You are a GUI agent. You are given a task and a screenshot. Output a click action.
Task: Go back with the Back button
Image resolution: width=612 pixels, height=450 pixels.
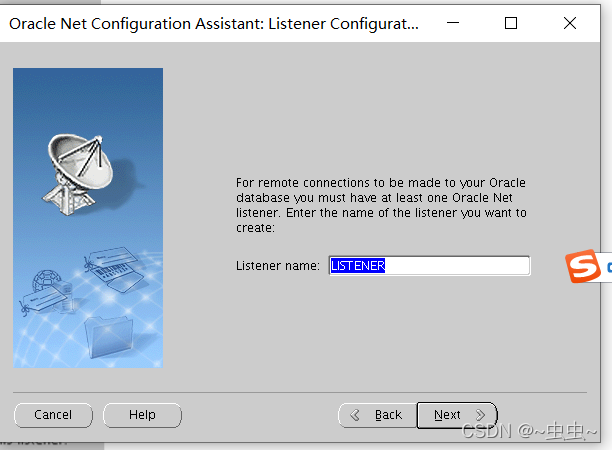377,415
